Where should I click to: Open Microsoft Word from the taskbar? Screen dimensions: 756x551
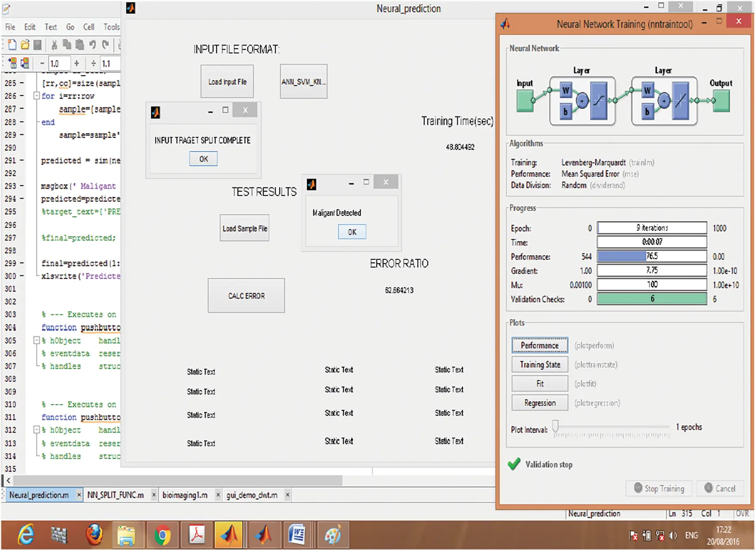click(x=297, y=535)
